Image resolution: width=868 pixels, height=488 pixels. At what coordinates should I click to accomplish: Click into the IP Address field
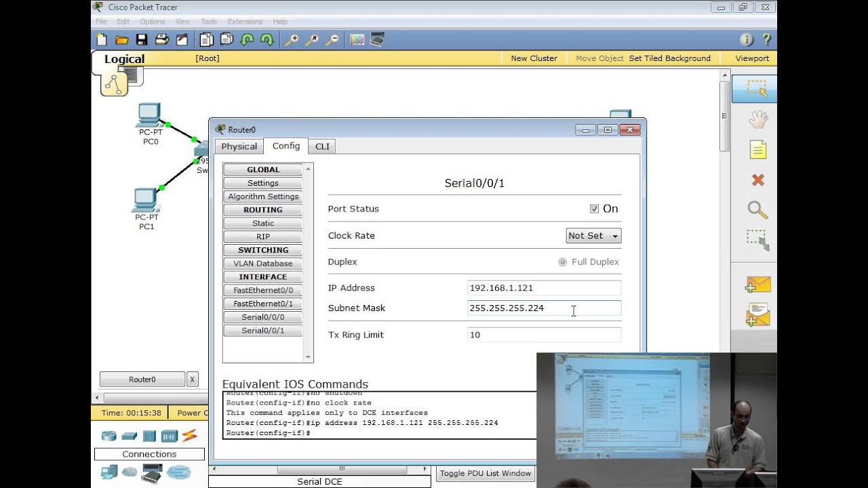coord(545,288)
